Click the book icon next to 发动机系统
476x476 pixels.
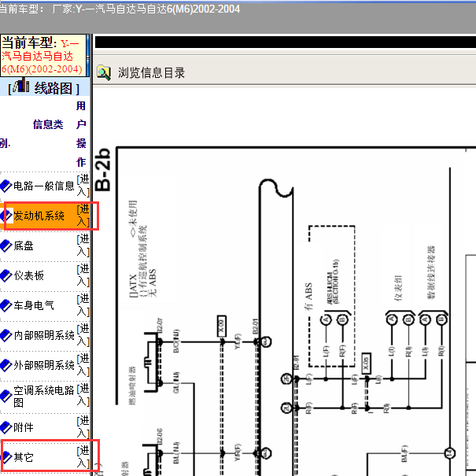pyautogui.click(x=6, y=216)
